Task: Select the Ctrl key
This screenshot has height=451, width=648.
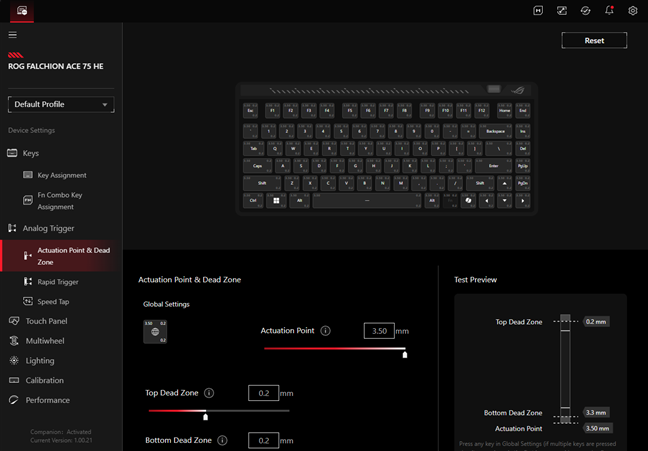Action: (253, 200)
